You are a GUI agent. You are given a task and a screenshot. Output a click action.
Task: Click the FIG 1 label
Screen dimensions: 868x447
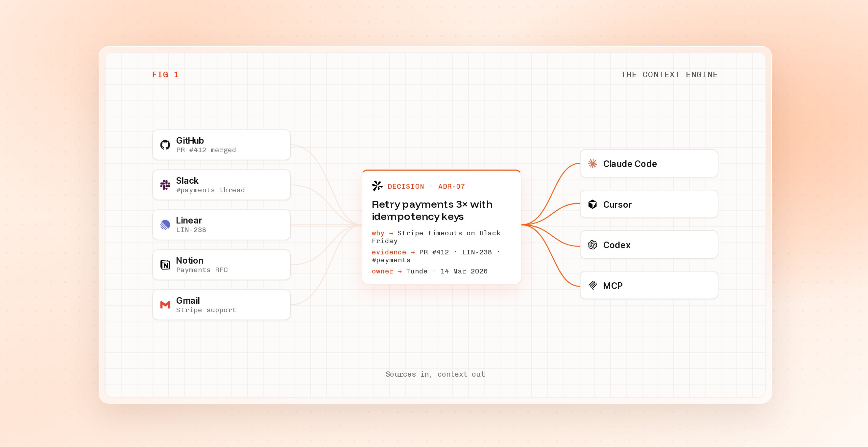165,74
